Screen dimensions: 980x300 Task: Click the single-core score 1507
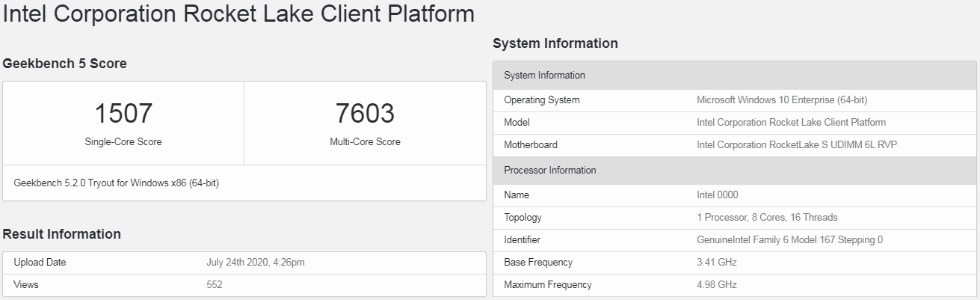click(123, 114)
